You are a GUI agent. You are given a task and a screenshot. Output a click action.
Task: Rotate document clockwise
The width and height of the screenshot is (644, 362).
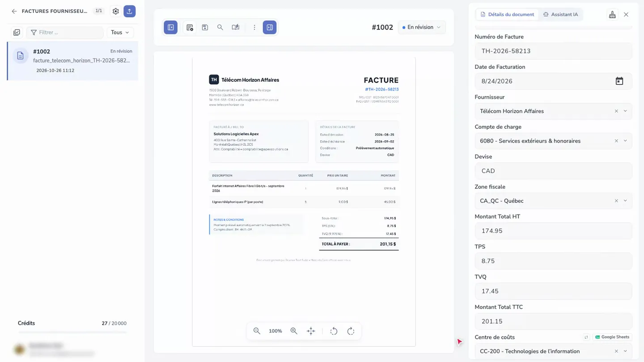click(x=351, y=331)
